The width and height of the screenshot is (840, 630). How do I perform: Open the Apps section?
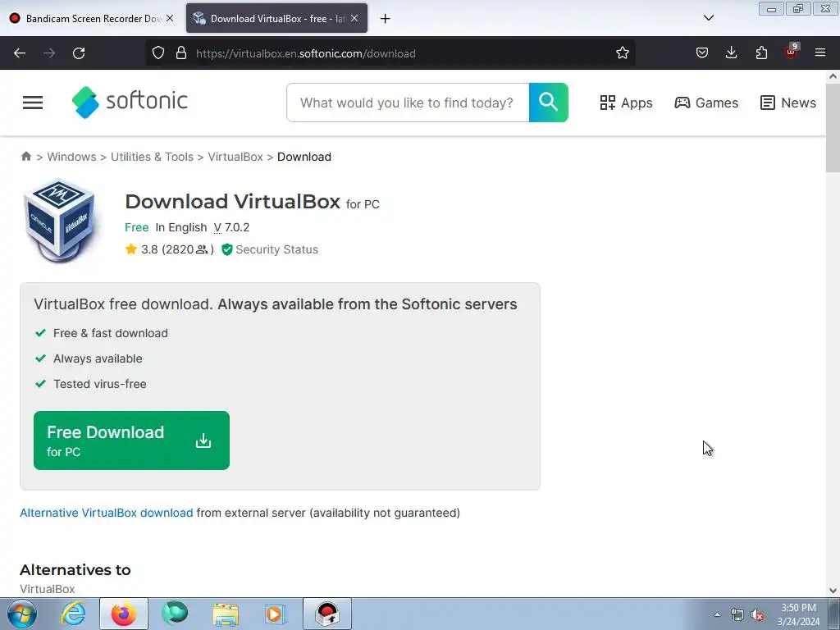(x=626, y=103)
